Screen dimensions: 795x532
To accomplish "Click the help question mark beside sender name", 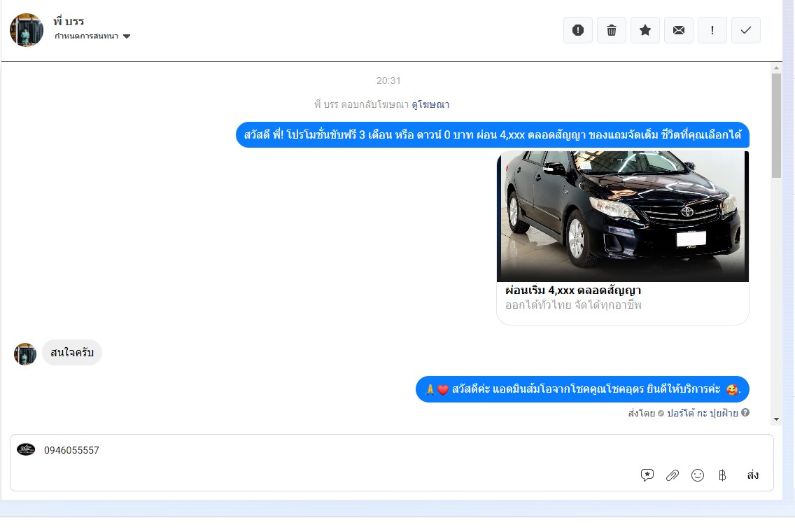I will [745, 413].
